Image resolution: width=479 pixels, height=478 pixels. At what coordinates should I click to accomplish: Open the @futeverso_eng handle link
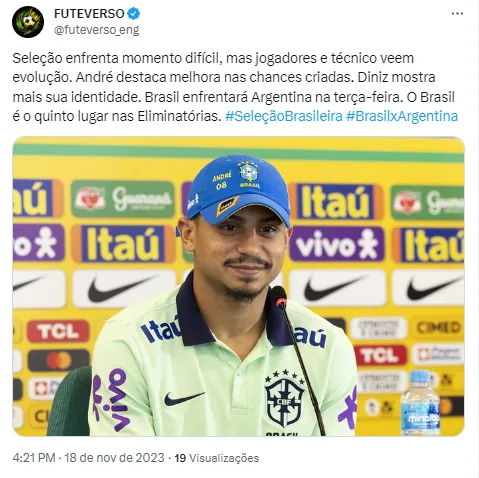96,30
